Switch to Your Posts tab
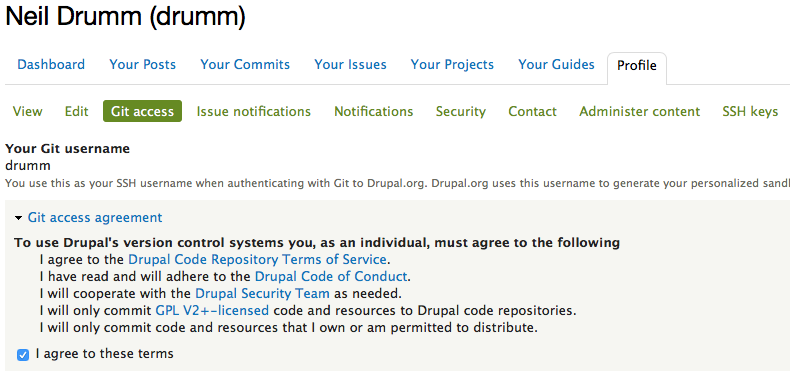The height and width of the screenshot is (377, 790). 143,65
